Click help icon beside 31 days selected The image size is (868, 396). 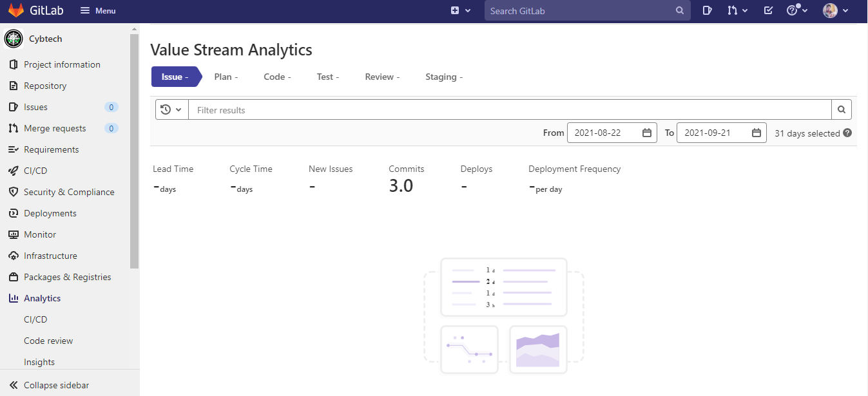point(847,133)
